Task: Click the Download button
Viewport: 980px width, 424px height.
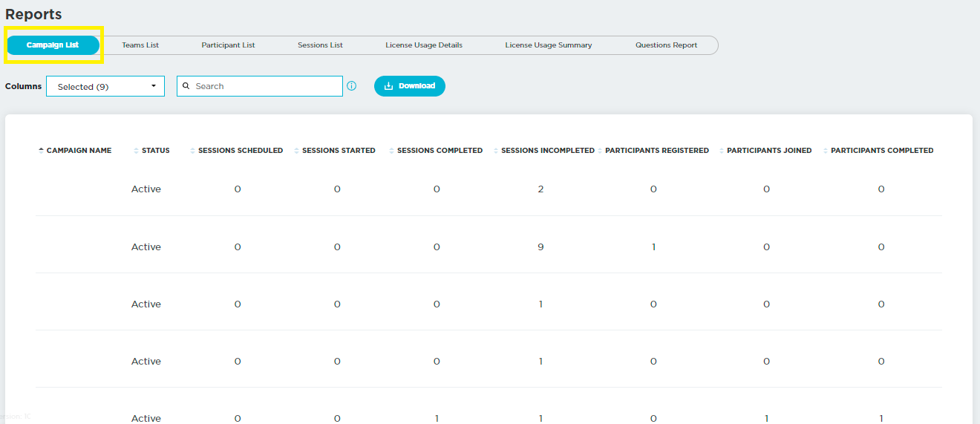Action: pyautogui.click(x=410, y=86)
